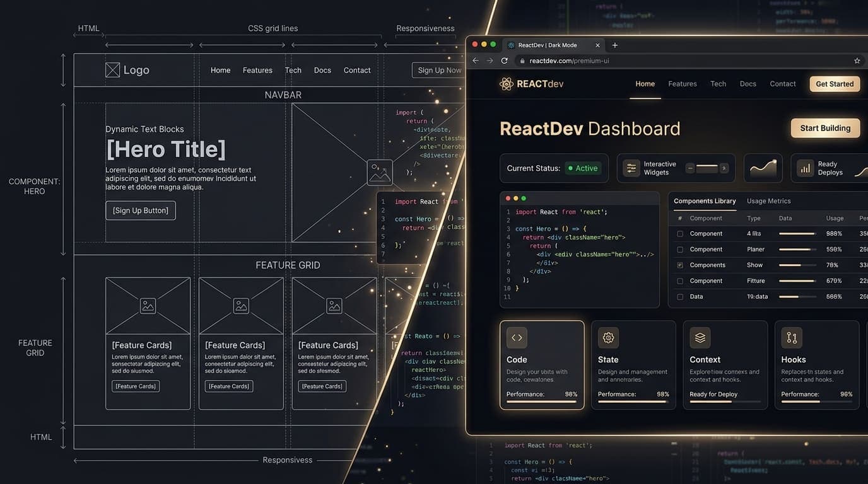This screenshot has height=484, width=868.
Task: Click the red dot in code editor panel
Action: point(508,198)
